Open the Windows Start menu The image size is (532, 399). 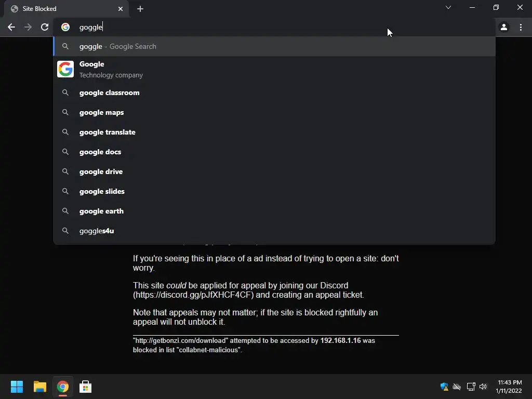coord(17,387)
